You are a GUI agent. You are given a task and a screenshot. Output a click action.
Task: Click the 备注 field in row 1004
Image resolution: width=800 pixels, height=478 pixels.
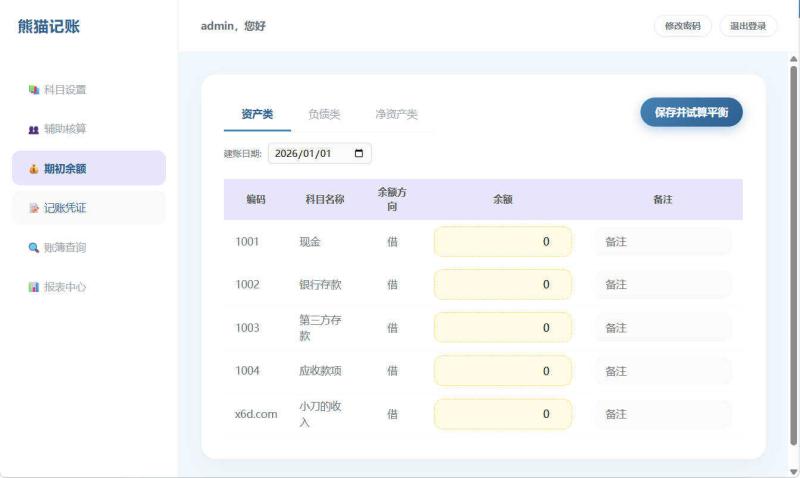(663, 371)
